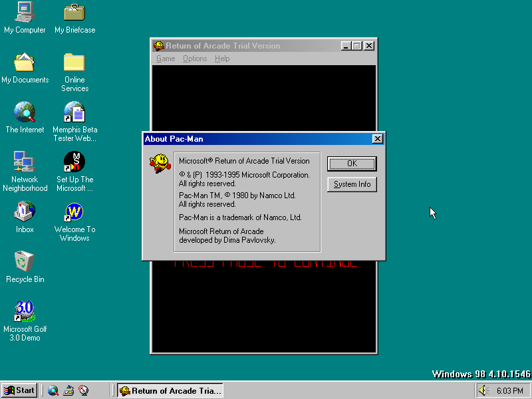Close the About Pac-Man dialog
This screenshot has height=399, width=532.
click(377, 139)
